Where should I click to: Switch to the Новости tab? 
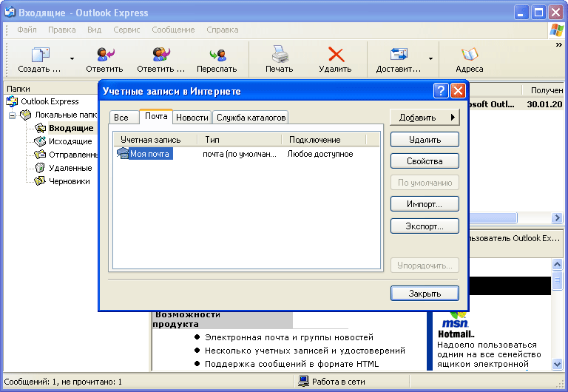(x=192, y=118)
